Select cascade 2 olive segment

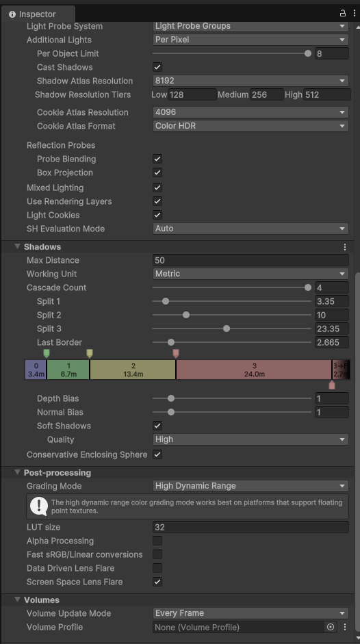coord(133,370)
